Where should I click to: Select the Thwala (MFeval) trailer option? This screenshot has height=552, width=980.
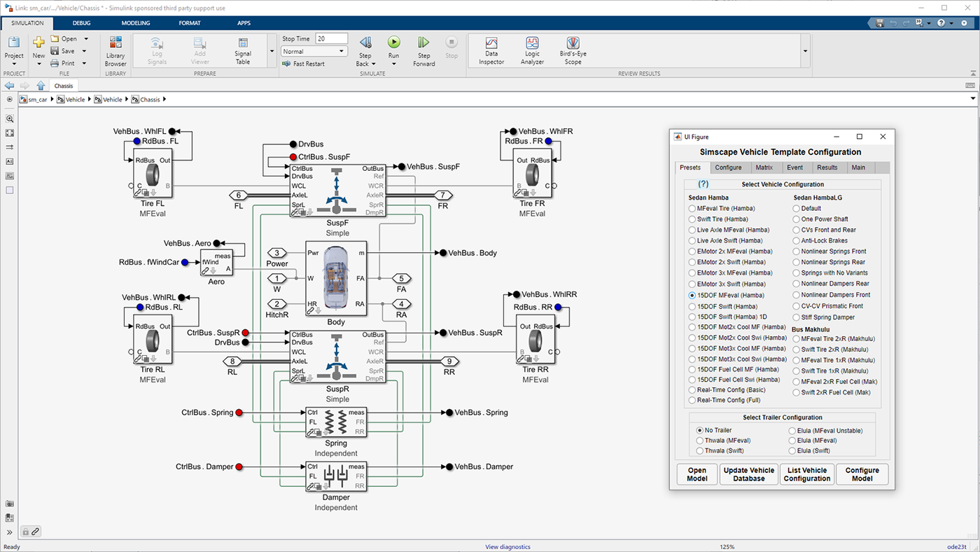pyautogui.click(x=700, y=441)
